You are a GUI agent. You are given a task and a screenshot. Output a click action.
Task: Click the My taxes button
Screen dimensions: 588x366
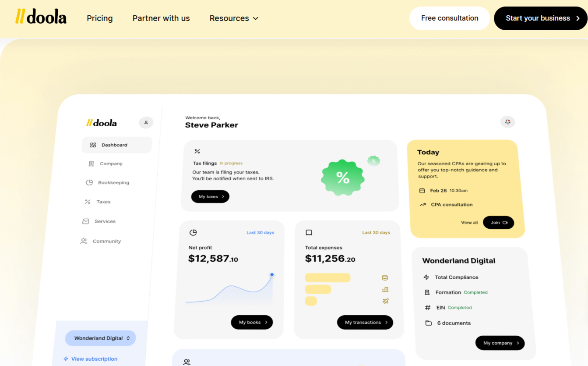click(210, 196)
